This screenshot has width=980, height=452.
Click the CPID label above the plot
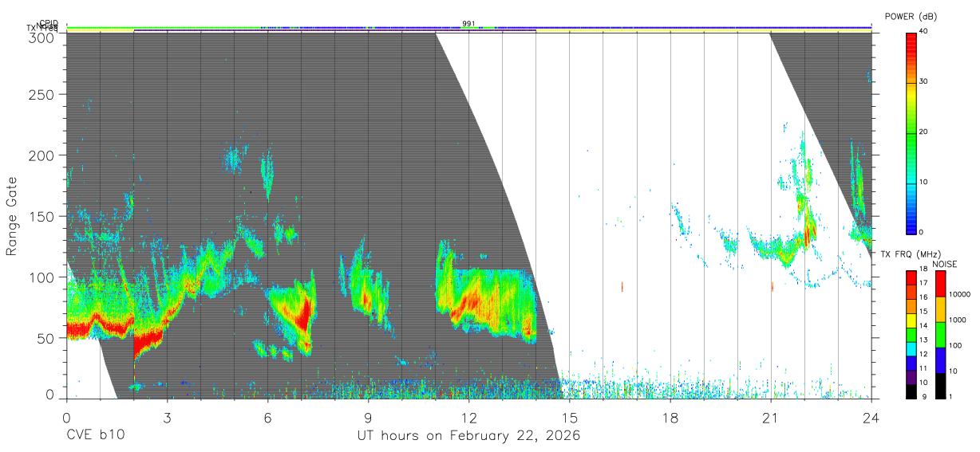point(49,23)
